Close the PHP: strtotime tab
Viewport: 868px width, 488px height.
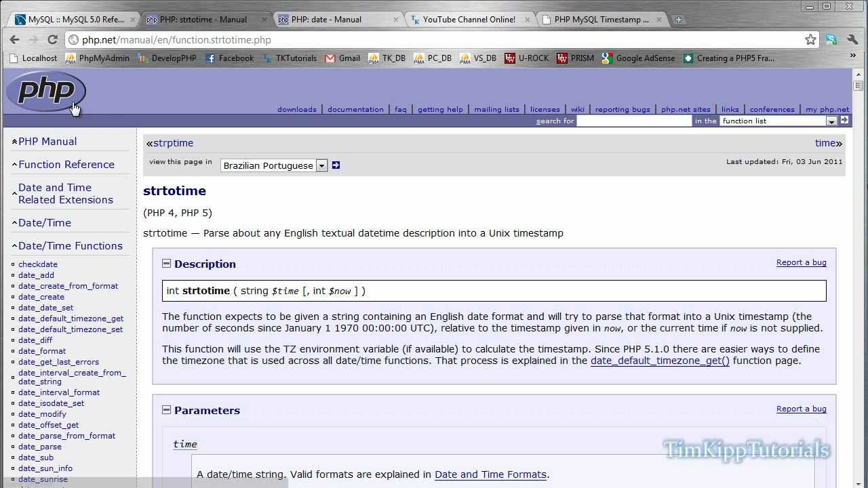coord(264,20)
